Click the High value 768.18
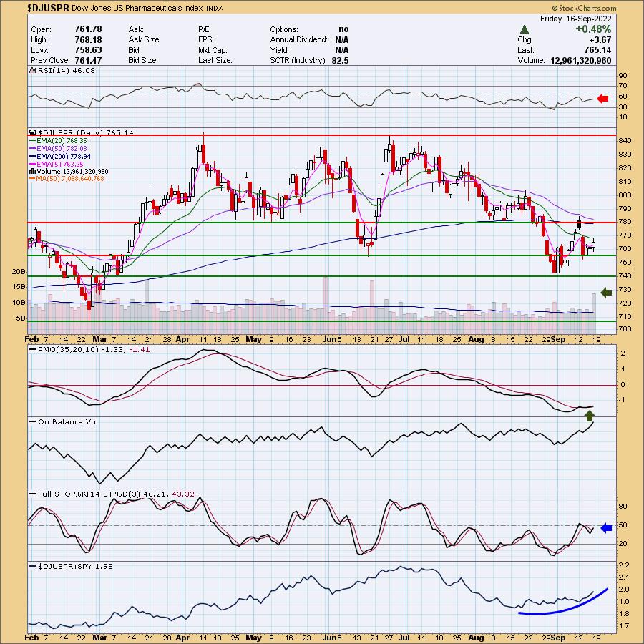 [x=88, y=40]
